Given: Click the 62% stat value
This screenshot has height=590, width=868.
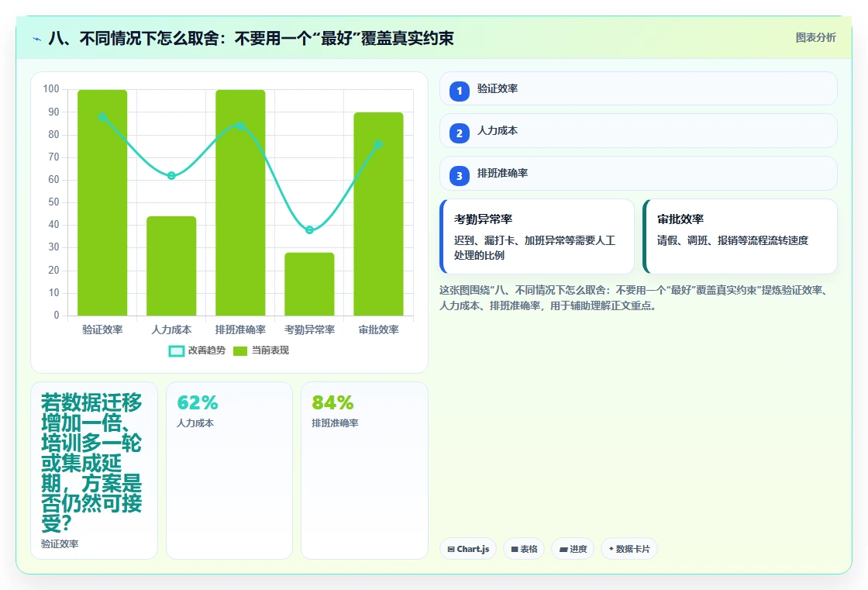Looking at the screenshot, I should click(198, 402).
